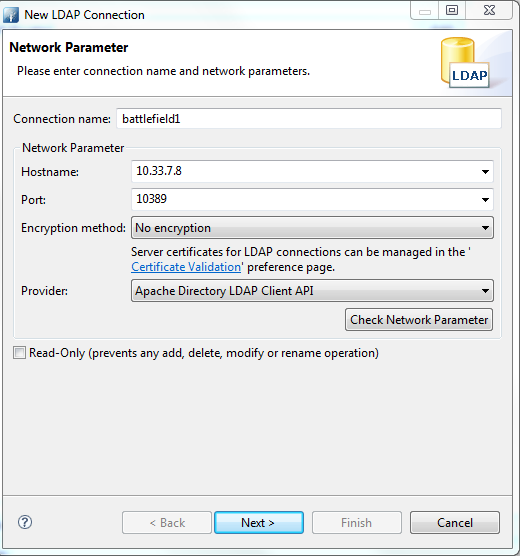Click the disabled Back button
The image size is (520, 556).
[167, 522]
